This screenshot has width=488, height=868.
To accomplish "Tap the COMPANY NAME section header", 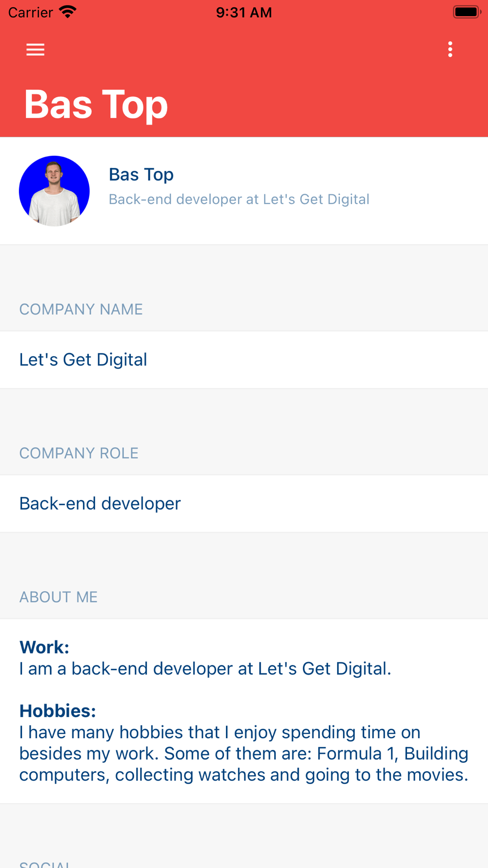I will (x=81, y=309).
